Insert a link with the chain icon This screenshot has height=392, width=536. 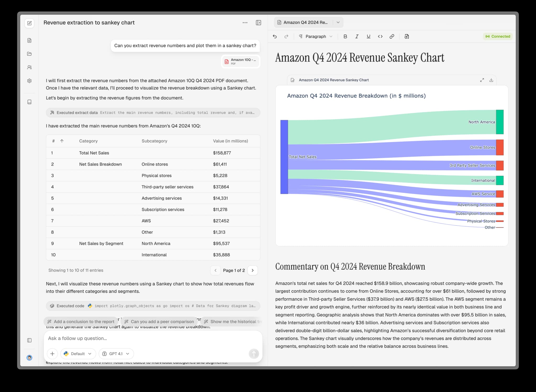click(x=392, y=36)
